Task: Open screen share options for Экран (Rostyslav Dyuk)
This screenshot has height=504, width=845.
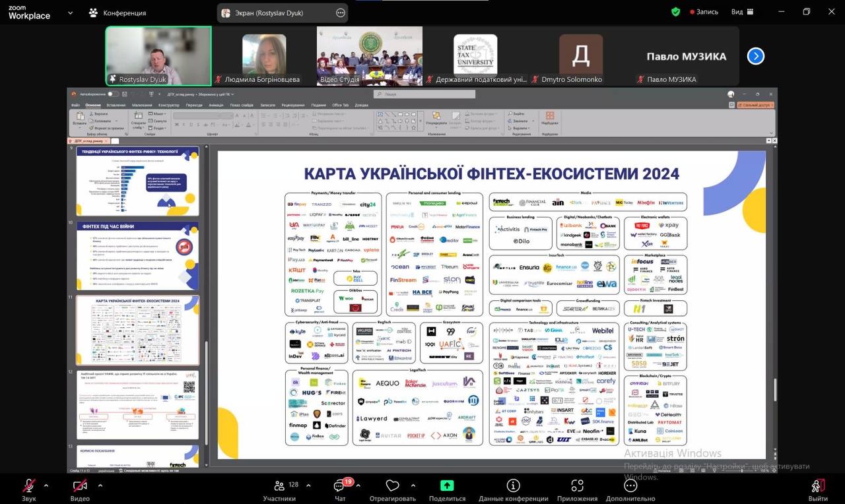Action: click(341, 13)
